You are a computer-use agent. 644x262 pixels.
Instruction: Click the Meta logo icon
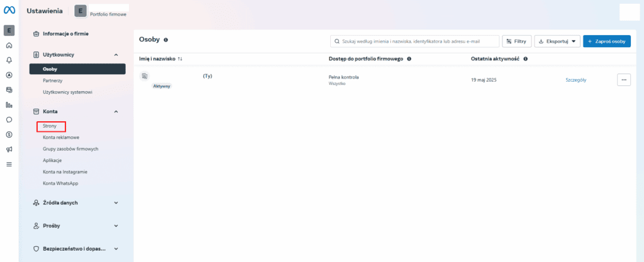pyautogui.click(x=9, y=11)
